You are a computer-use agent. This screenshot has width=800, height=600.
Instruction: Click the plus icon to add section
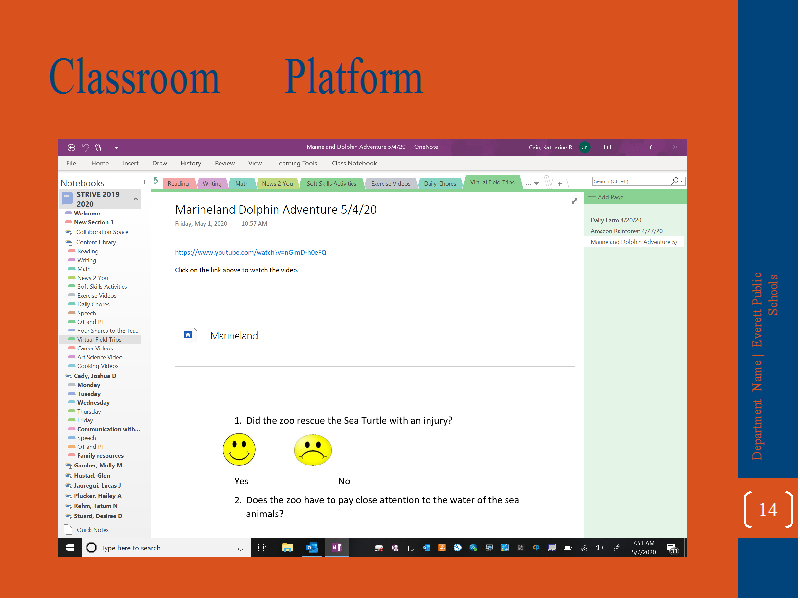point(560,183)
